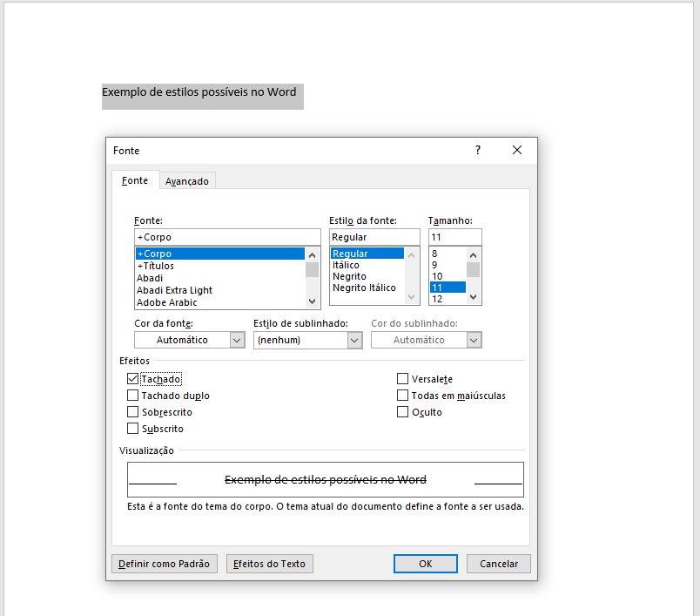Click font list scroll down arrow

point(312,301)
